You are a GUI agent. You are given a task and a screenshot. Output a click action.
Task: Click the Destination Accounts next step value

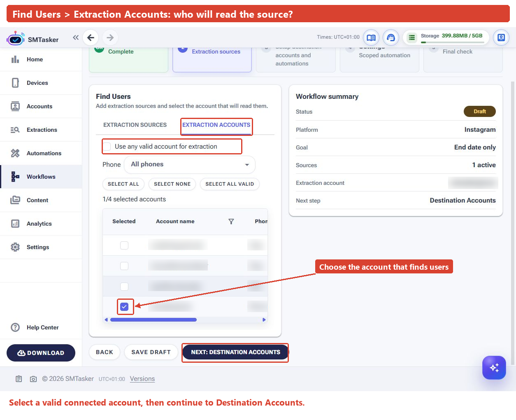coord(463,201)
